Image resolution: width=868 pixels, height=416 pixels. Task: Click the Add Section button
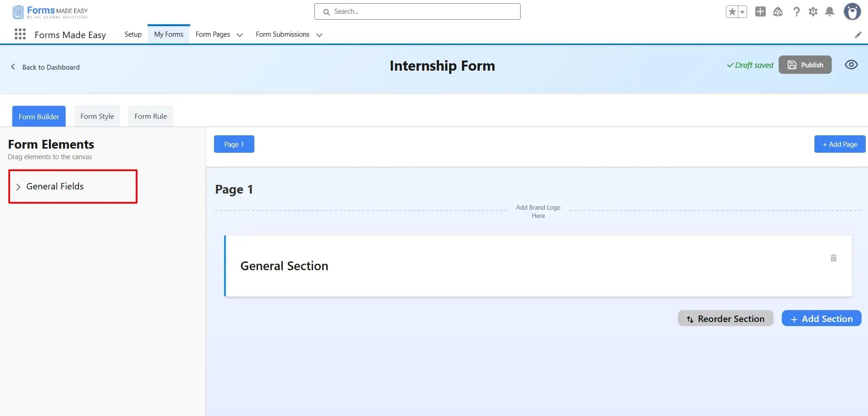[821, 319]
